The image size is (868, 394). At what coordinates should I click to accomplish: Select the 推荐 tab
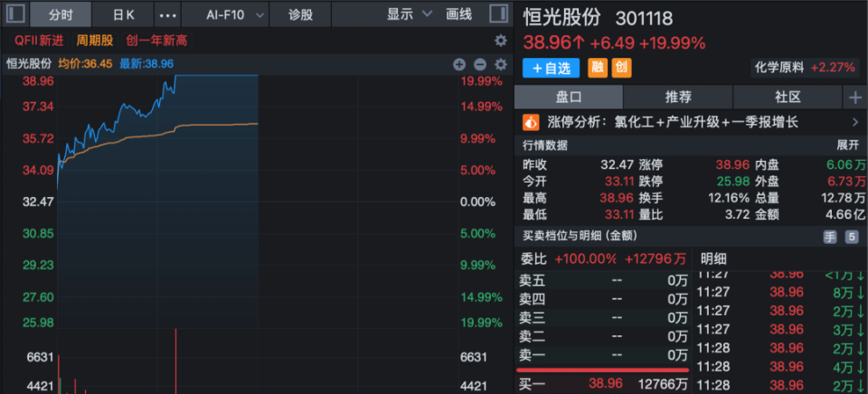click(x=678, y=98)
